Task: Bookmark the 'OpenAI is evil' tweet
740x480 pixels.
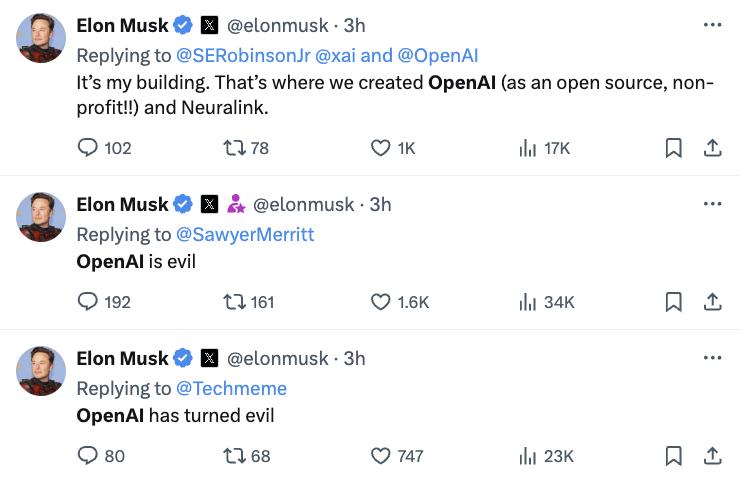Action: pyautogui.click(x=673, y=301)
